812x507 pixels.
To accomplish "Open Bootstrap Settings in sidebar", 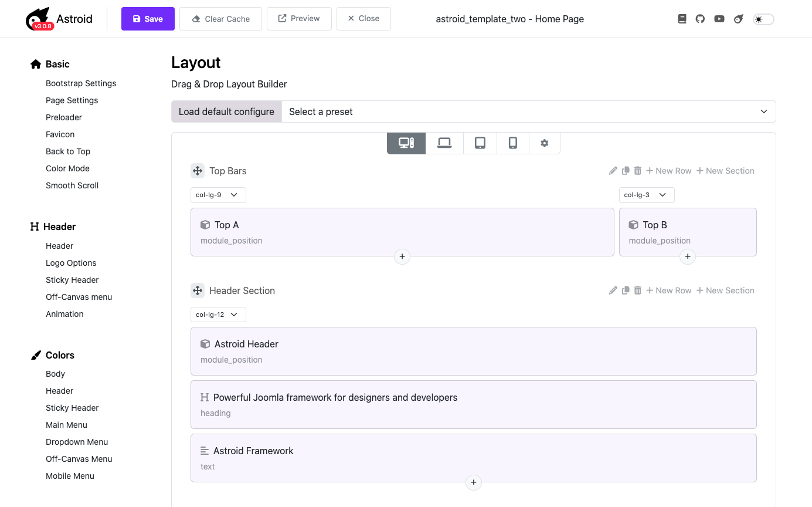I will 81,83.
